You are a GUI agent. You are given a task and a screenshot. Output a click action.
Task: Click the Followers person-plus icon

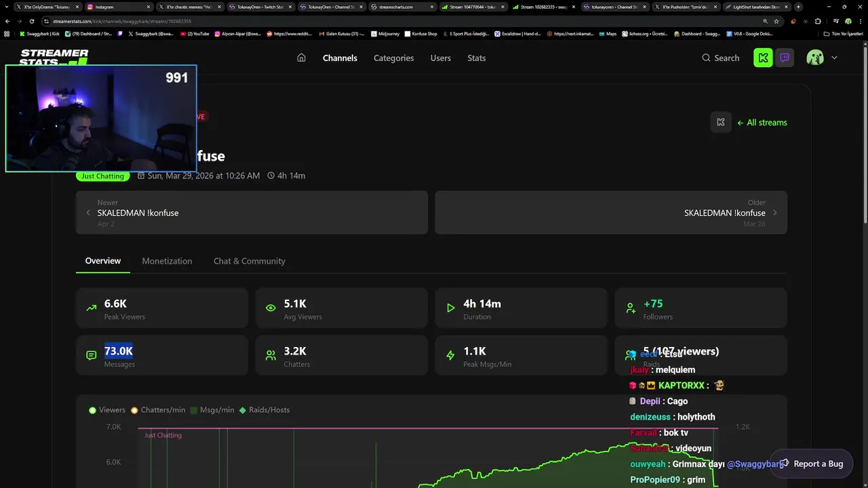click(631, 308)
